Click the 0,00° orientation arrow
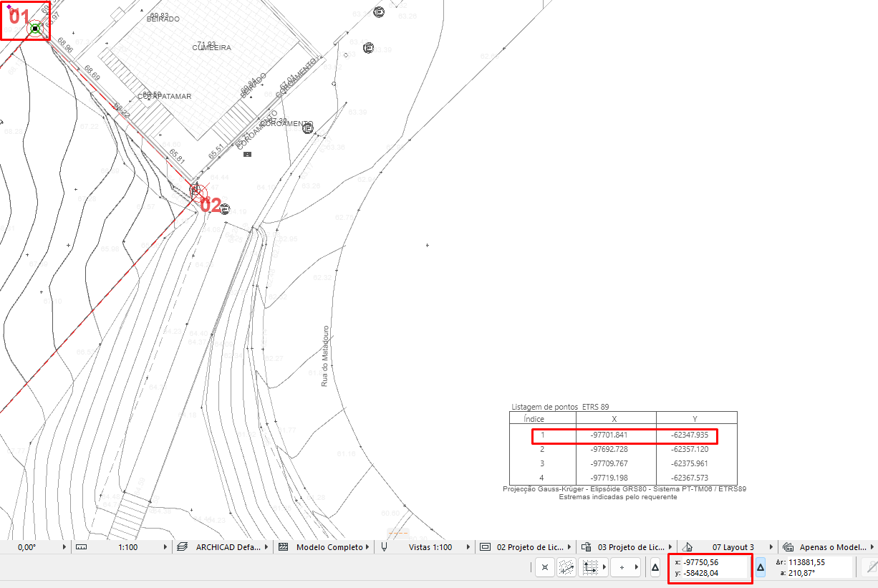Image resolution: width=878 pixels, height=588 pixels. click(x=64, y=546)
